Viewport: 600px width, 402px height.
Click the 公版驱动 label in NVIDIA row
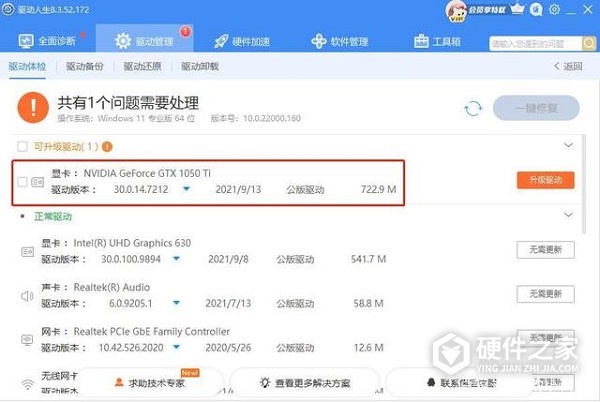[x=305, y=190]
